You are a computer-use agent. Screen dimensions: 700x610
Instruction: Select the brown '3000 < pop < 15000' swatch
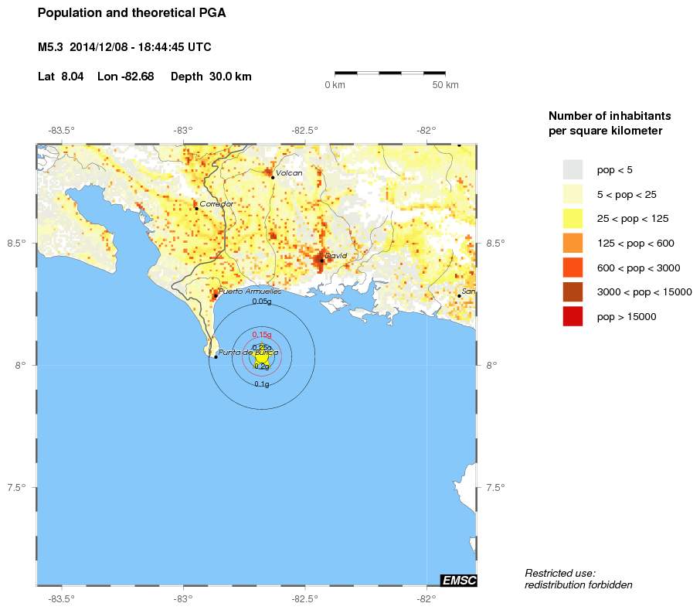(573, 292)
